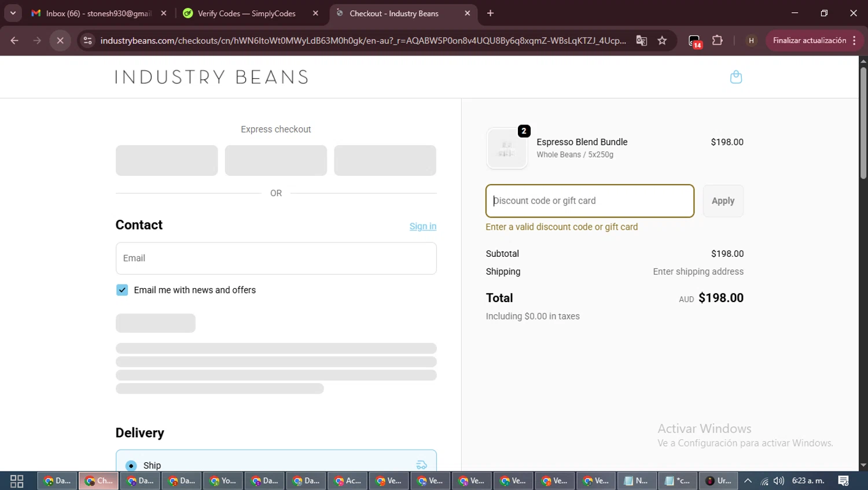Open Windows Task View button
868x490 pixels.
click(x=17, y=481)
